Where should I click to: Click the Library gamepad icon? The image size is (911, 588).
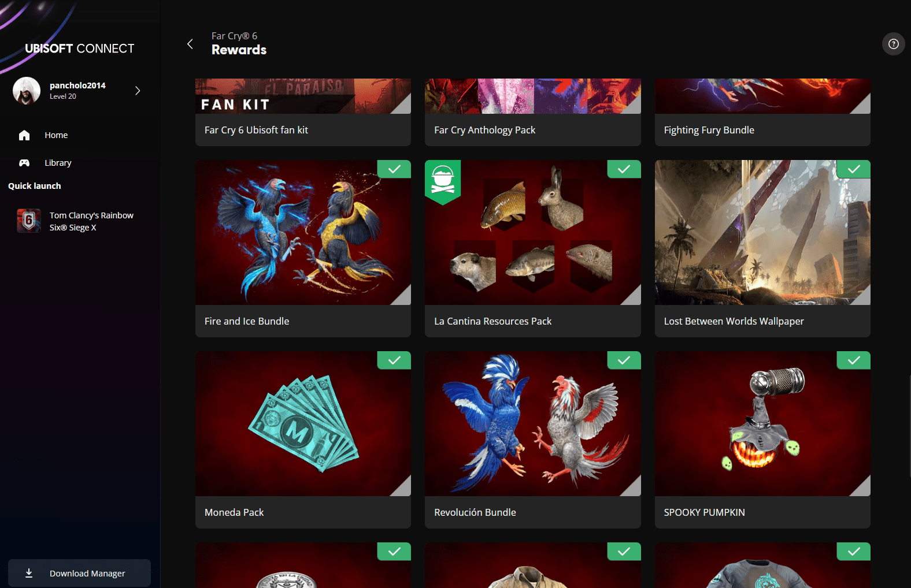click(x=24, y=163)
